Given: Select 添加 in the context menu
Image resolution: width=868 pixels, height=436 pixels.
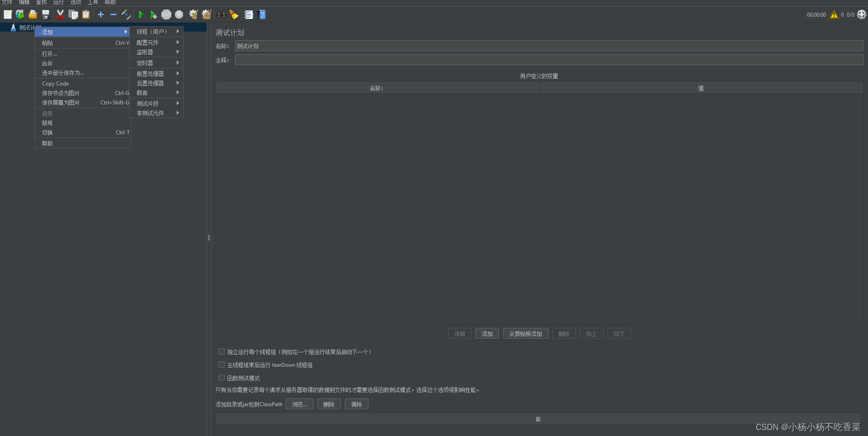Looking at the screenshot, I should click(83, 32).
